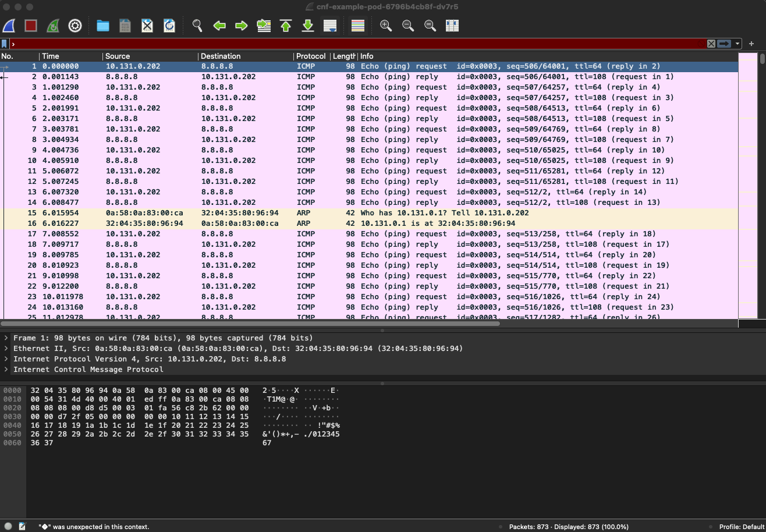Click 'Packets: 873' status text
Image resolution: width=766 pixels, height=532 pixels.
(x=529, y=527)
